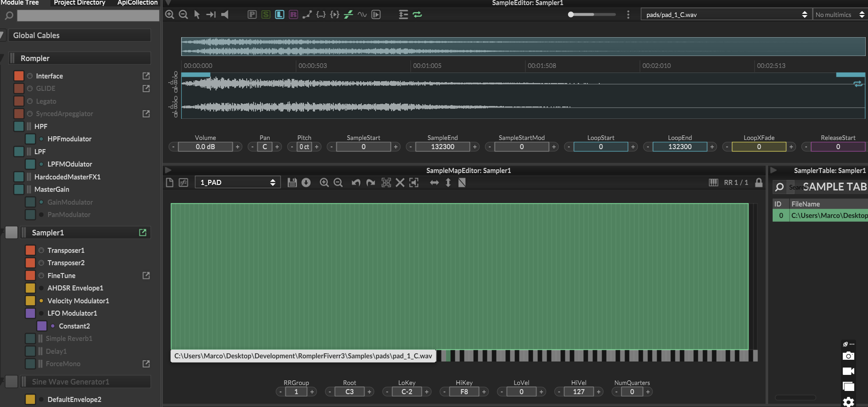Open ForceMono script popup icon
This screenshot has height=407, width=868.
[x=146, y=364]
